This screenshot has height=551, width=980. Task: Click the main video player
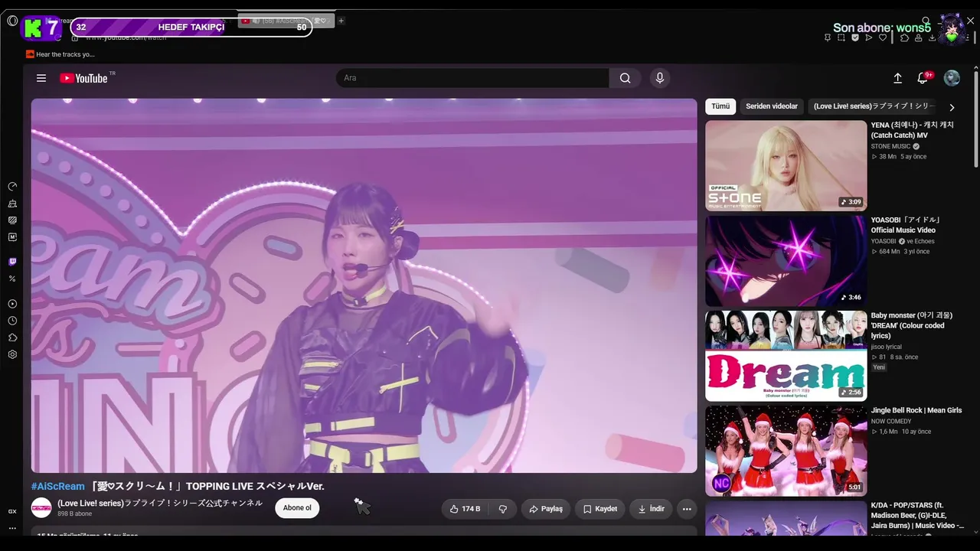pos(364,285)
